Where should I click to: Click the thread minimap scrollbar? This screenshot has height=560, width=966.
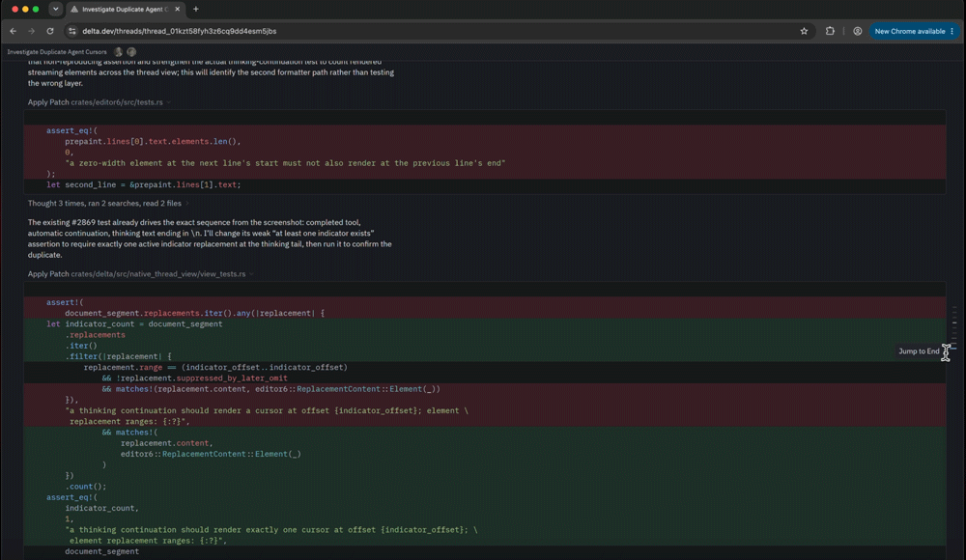coord(954,326)
